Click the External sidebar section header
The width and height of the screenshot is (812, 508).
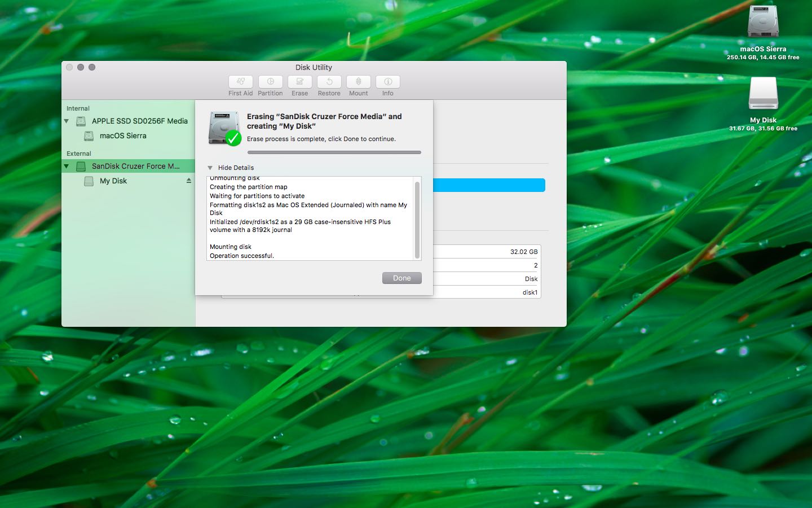(x=79, y=154)
